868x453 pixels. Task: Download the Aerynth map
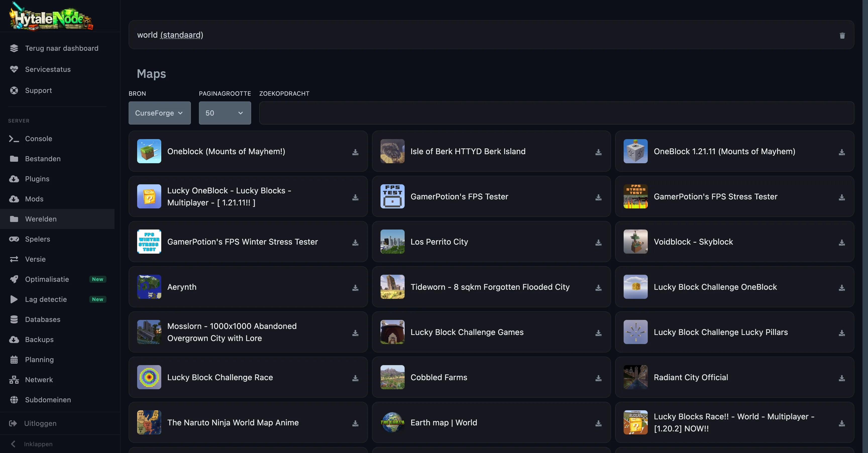coord(355,288)
